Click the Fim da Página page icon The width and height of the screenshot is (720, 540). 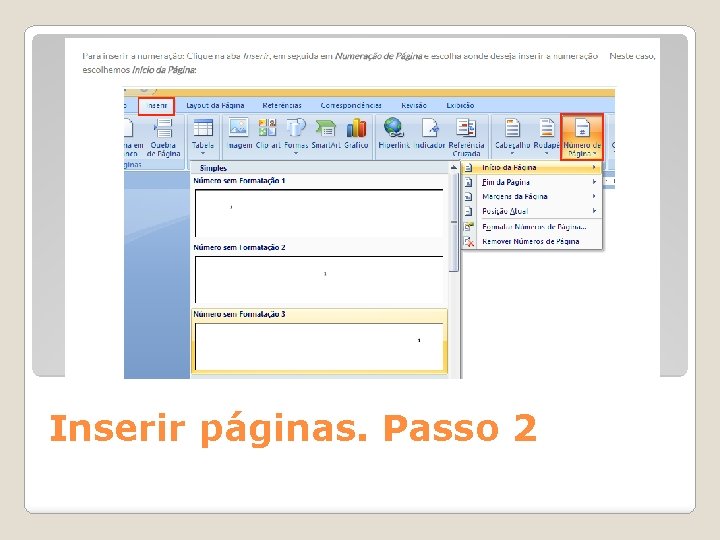(468, 182)
